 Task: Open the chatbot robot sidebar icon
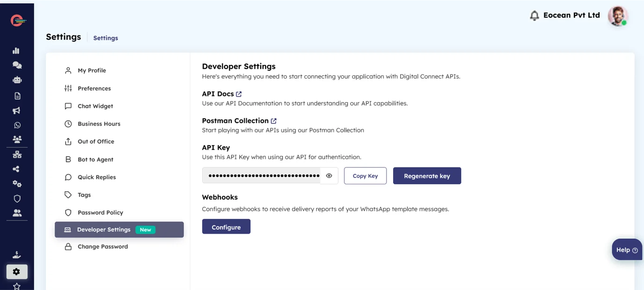[17, 80]
